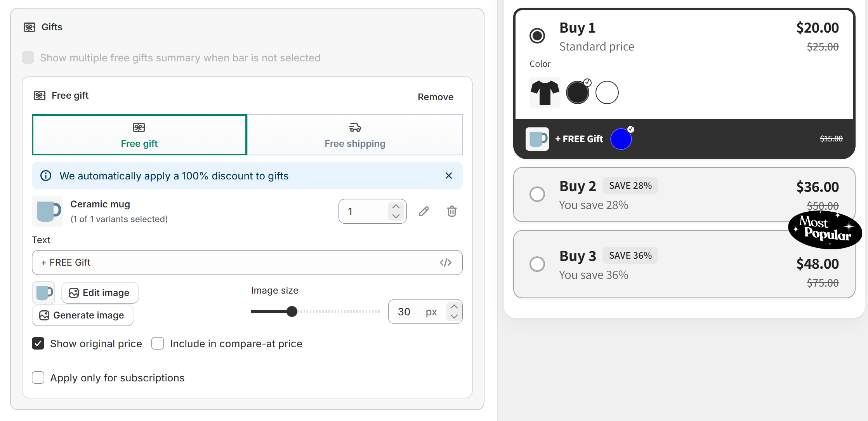This screenshot has height=421, width=868.
Task: Click the black t-shirt image in preview
Action: point(545,92)
